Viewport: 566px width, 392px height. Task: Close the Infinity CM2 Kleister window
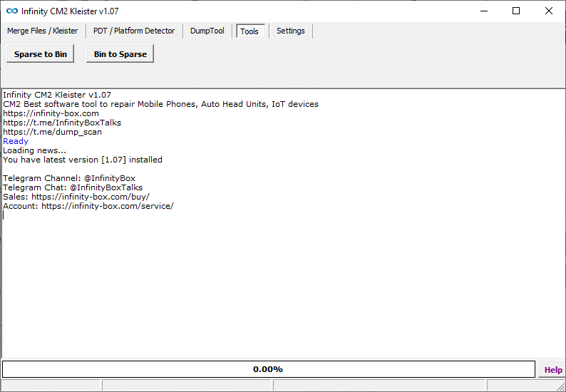coord(549,11)
